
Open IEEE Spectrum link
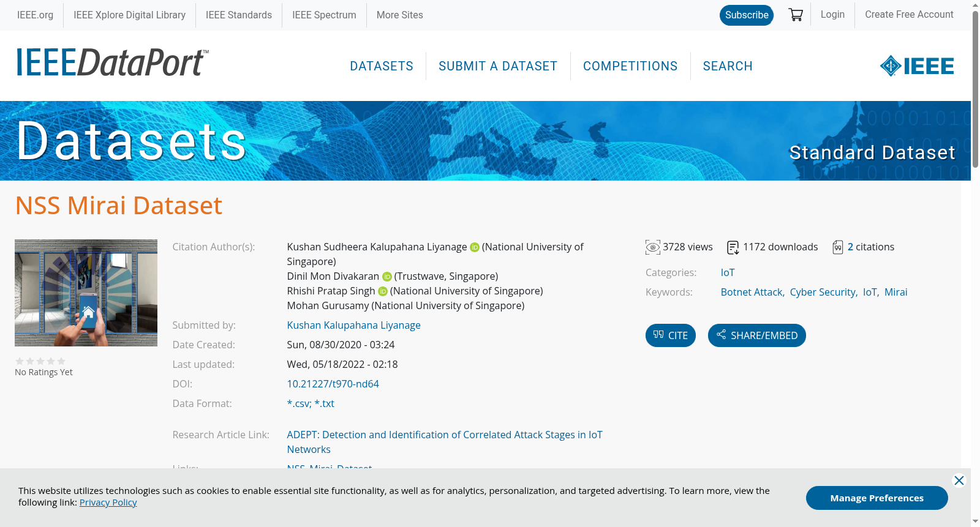tap(324, 15)
